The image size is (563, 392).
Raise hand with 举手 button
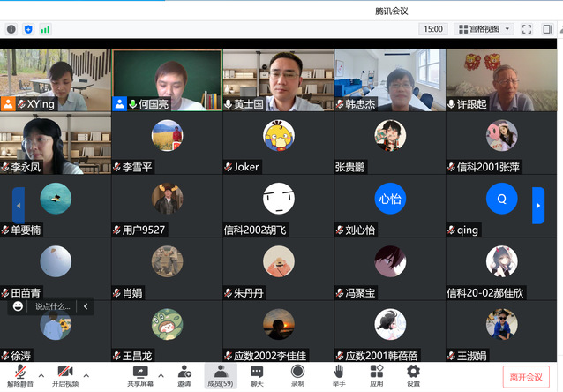click(x=338, y=375)
